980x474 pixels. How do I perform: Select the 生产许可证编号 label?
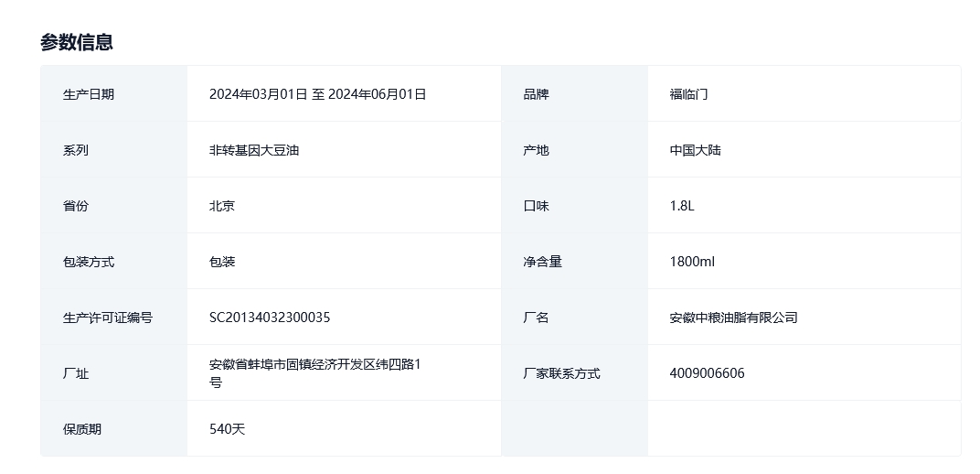(108, 317)
